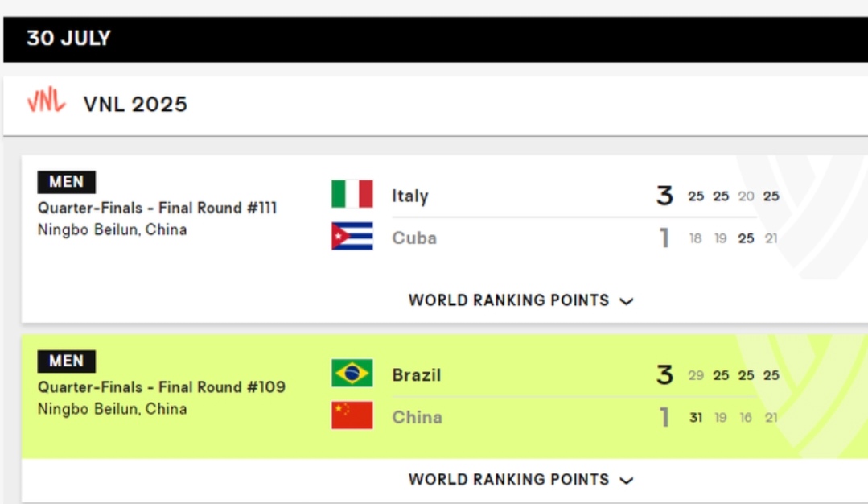This screenshot has height=504, width=868.
Task: Click the 30 JULY date header
Action: pos(68,38)
